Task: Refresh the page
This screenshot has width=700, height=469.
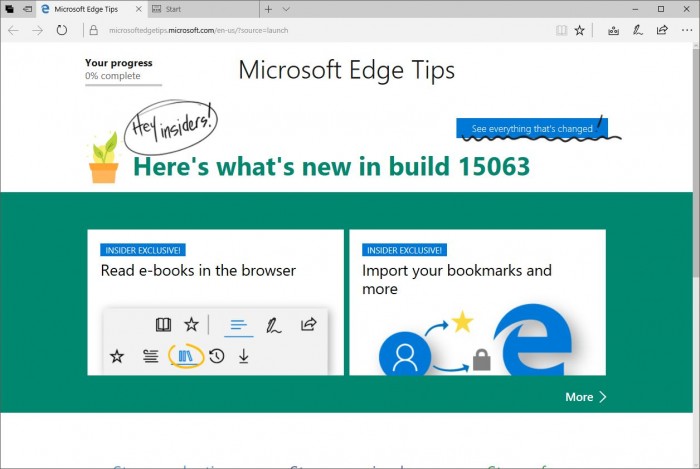Action: pyautogui.click(x=62, y=30)
